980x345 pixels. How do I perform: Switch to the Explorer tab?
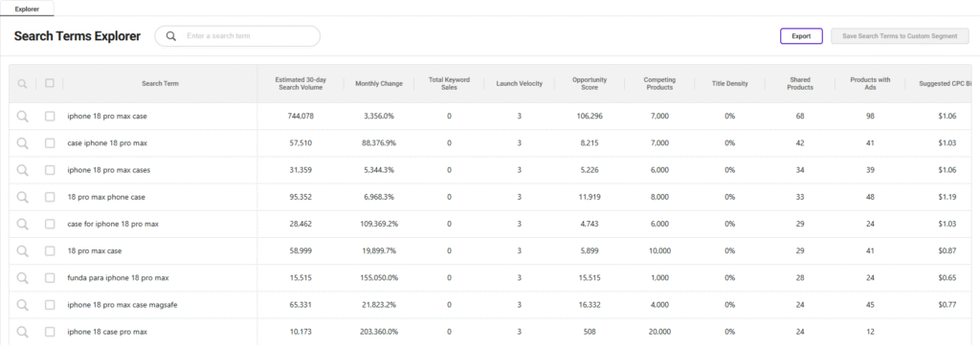(27, 9)
